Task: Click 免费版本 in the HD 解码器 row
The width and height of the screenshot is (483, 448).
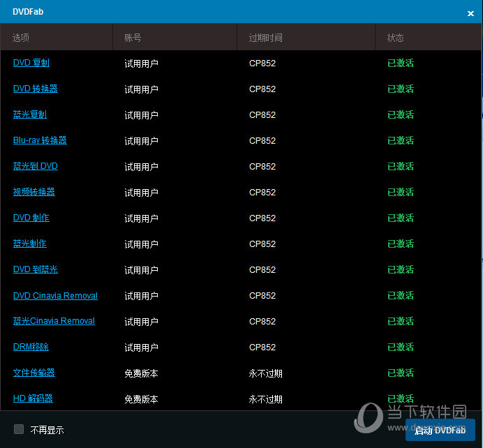Action: pyautogui.click(x=142, y=399)
